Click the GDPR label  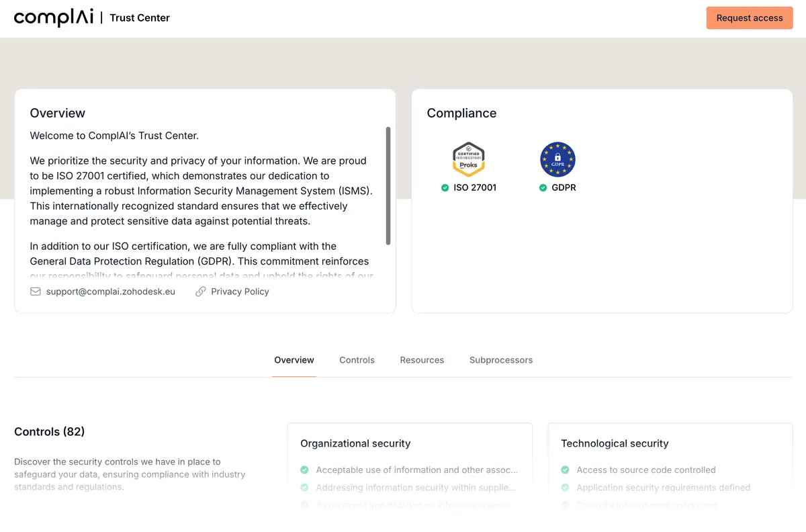564,188
